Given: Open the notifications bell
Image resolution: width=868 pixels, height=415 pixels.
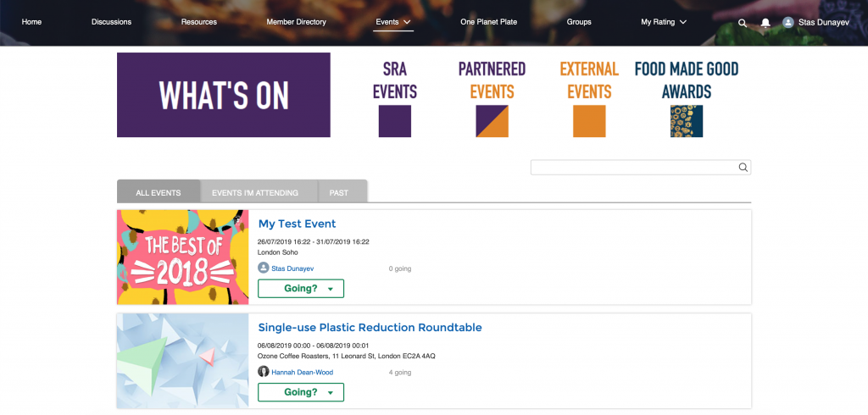Looking at the screenshot, I should coord(765,23).
